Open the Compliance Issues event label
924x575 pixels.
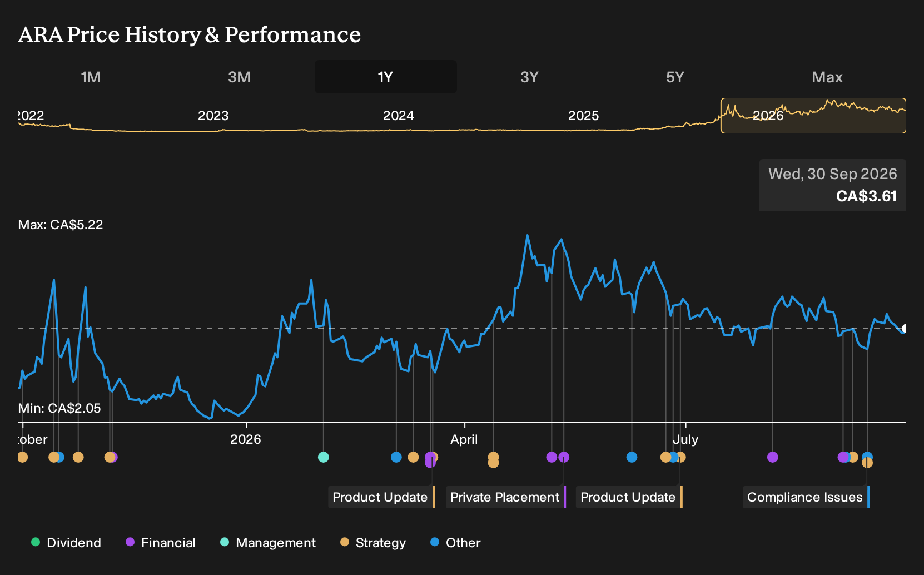pyautogui.click(x=806, y=497)
